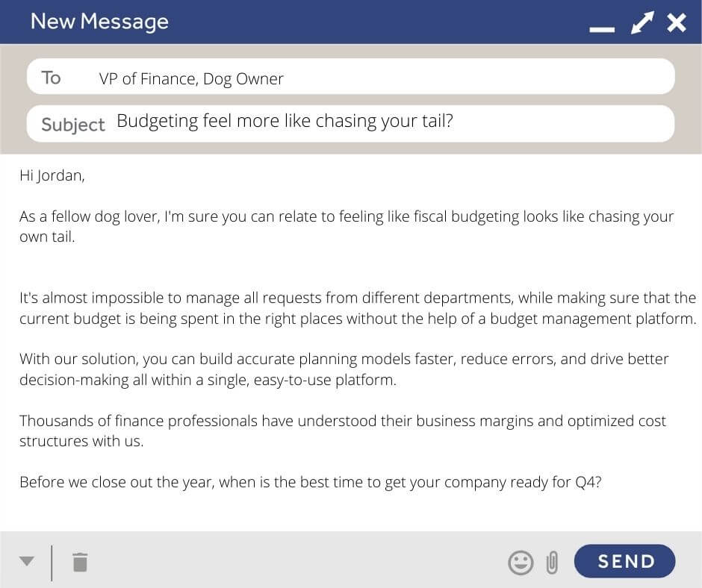Viewport: 702px width, 588px height.
Task: Open the emoji picker smiley icon
Action: coord(521,562)
